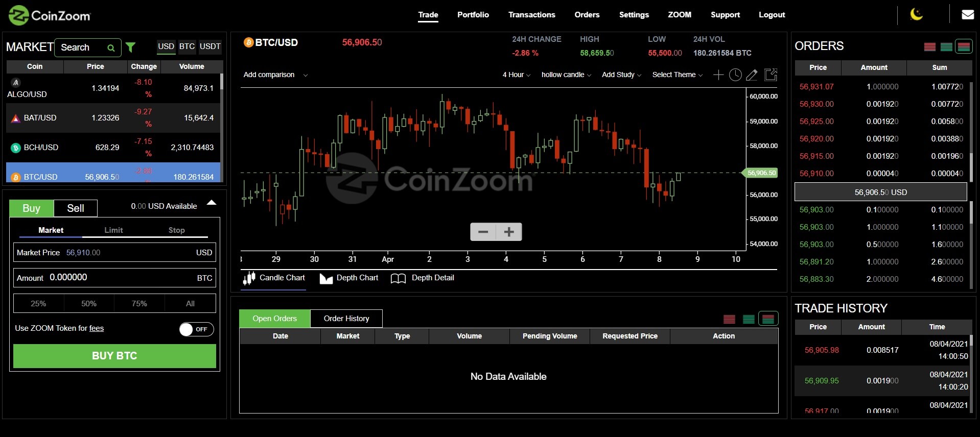The height and width of the screenshot is (437, 980).
Task: Open the Transactions menu
Action: click(x=532, y=15)
